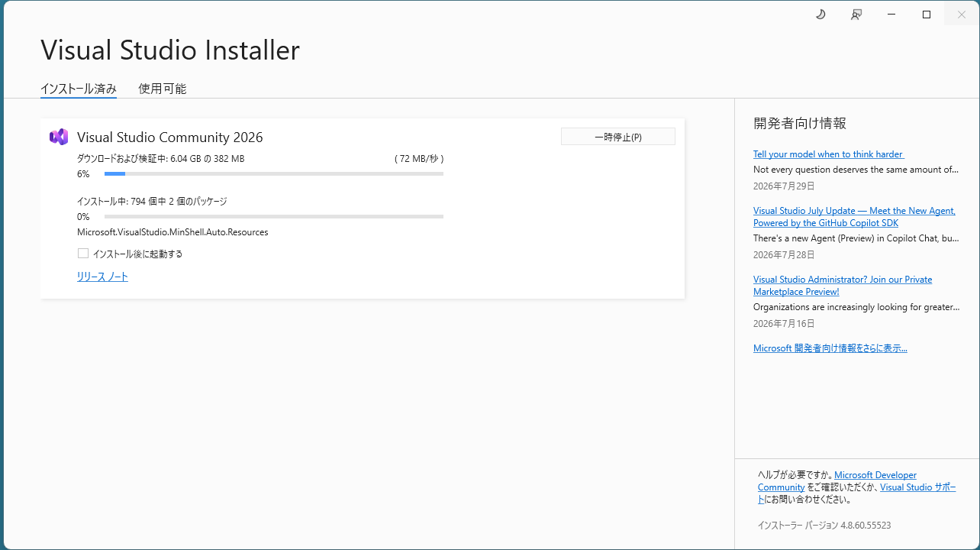The height and width of the screenshot is (550, 980).
Task: Open the リリース ノート link
Action: coord(102,277)
